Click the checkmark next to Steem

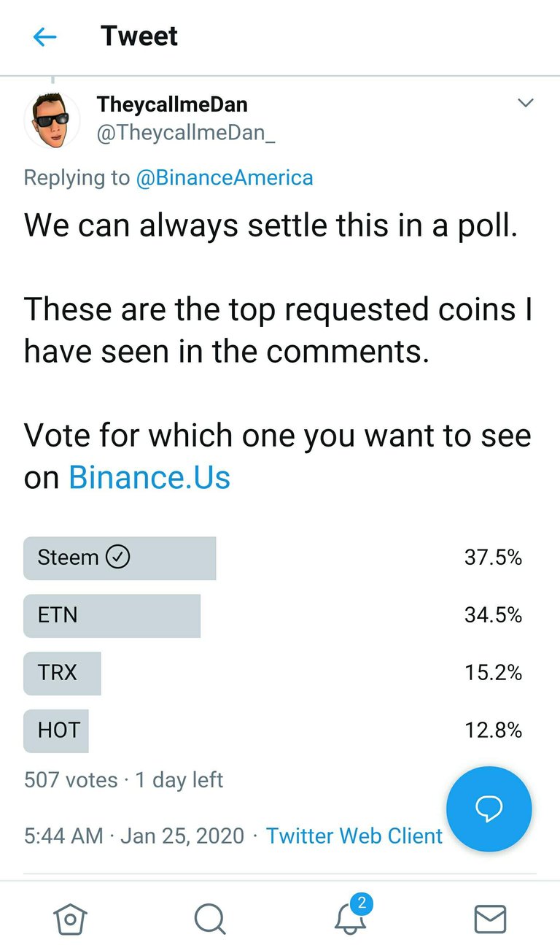118,558
